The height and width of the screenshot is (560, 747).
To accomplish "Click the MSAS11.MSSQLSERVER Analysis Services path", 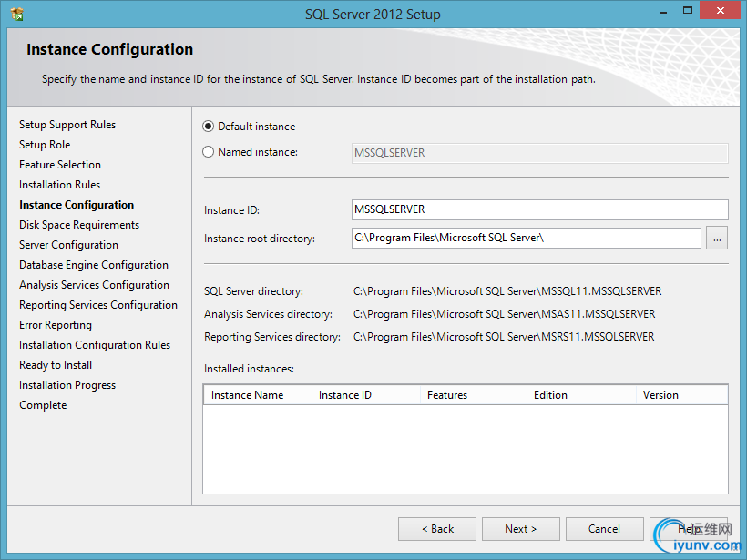I will (505, 314).
